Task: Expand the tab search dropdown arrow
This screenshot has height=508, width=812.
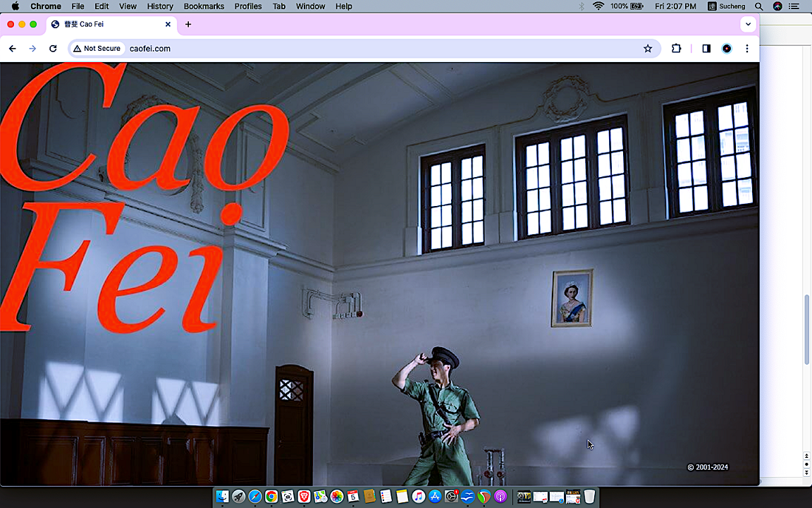Action: (748, 25)
